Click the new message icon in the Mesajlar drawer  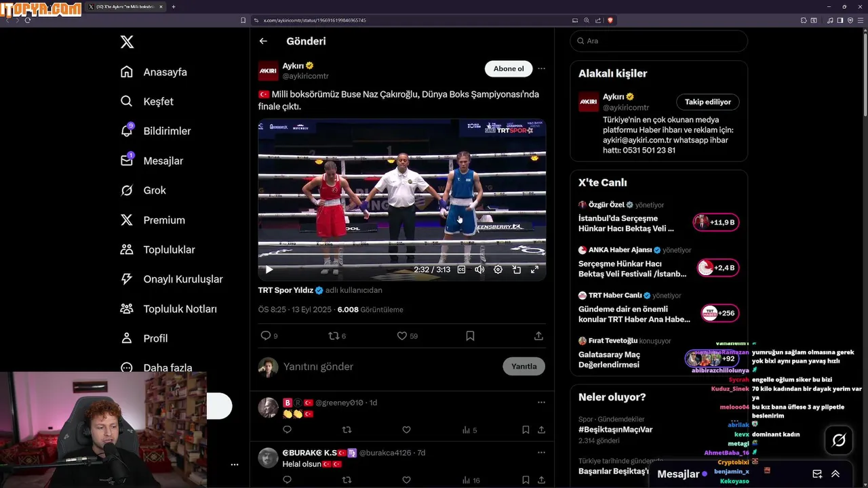coord(817,474)
